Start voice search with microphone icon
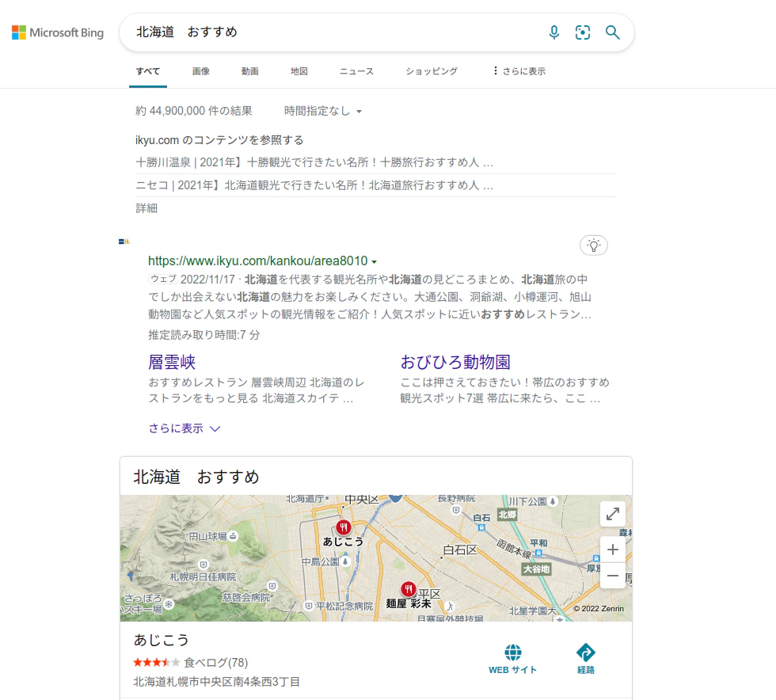The image size is (776, 700). 554,32
